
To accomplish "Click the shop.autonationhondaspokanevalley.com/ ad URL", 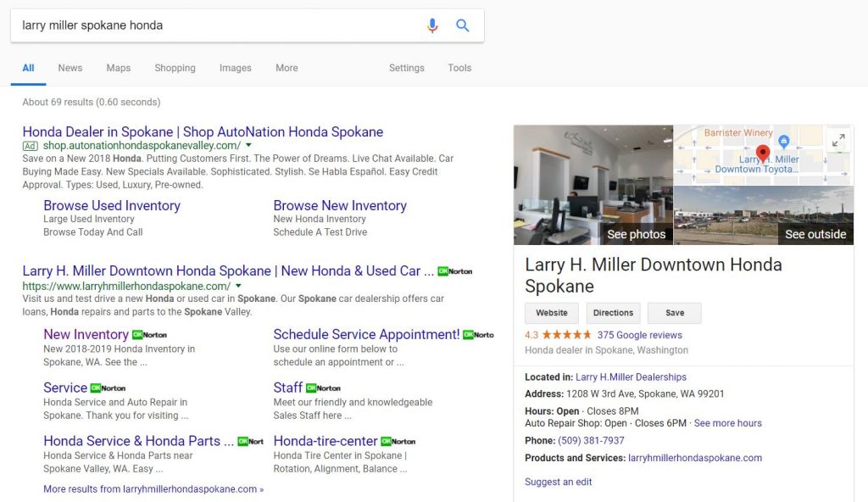I will click(142, 146).
